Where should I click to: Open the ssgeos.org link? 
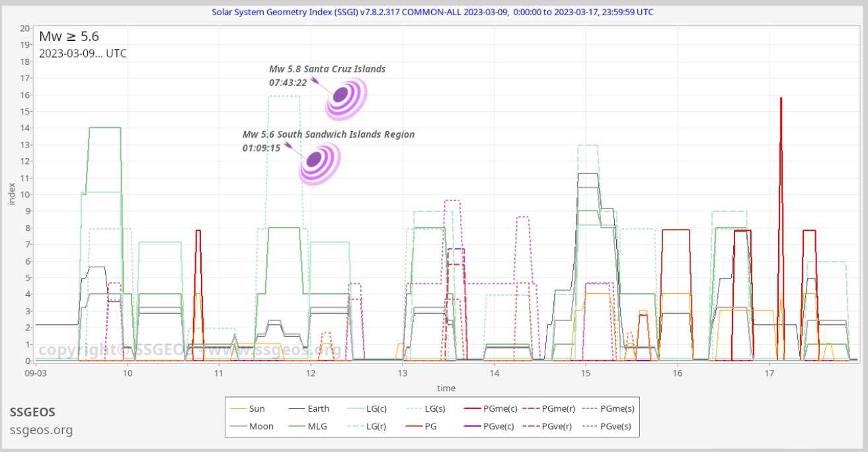[x=41, y=430]
